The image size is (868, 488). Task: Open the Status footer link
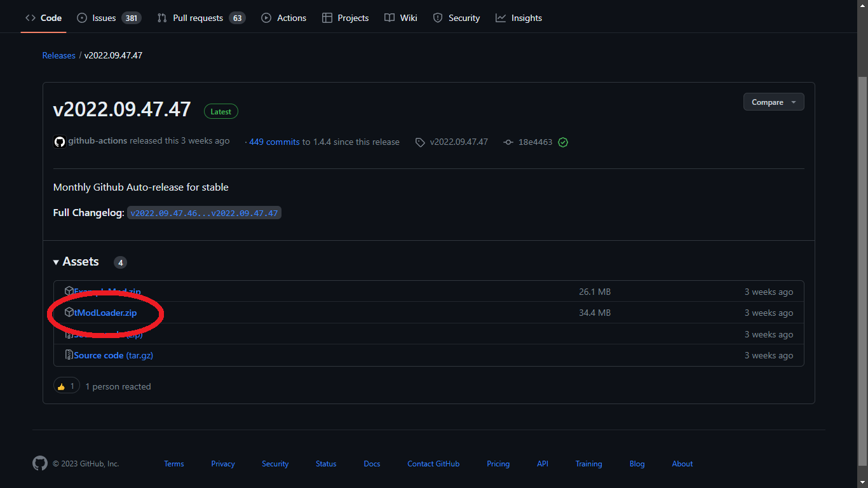click(x=326, y=464)
